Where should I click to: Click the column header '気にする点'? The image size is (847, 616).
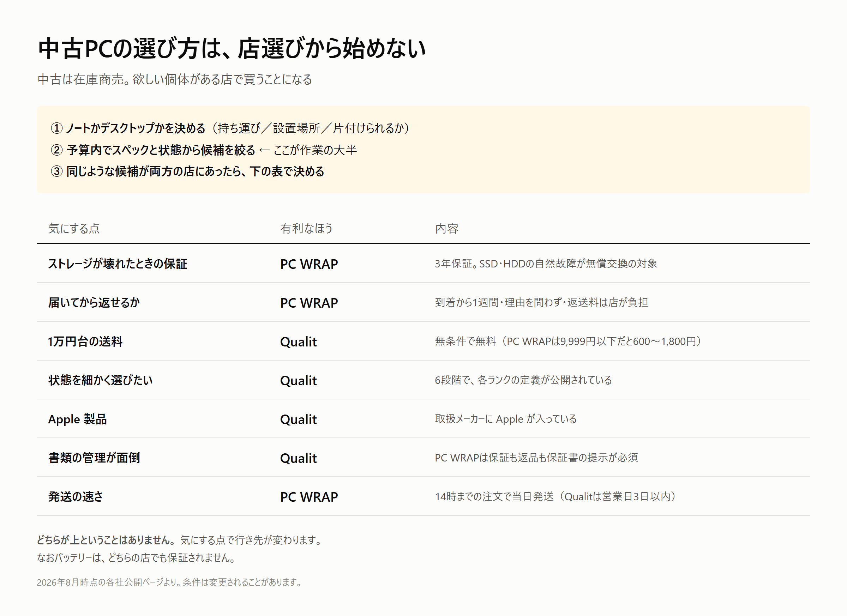tap(74, 228)
